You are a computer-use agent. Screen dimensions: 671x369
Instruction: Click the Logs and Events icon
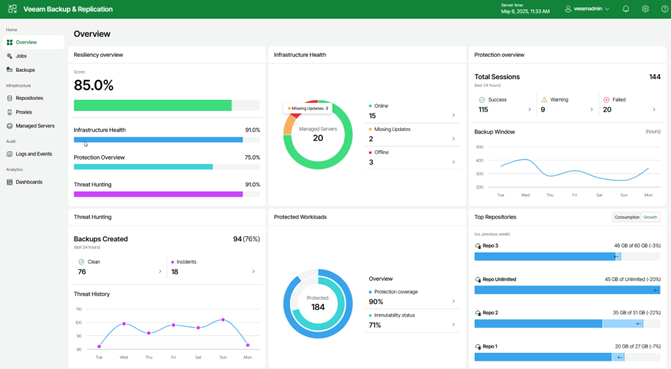9,154
